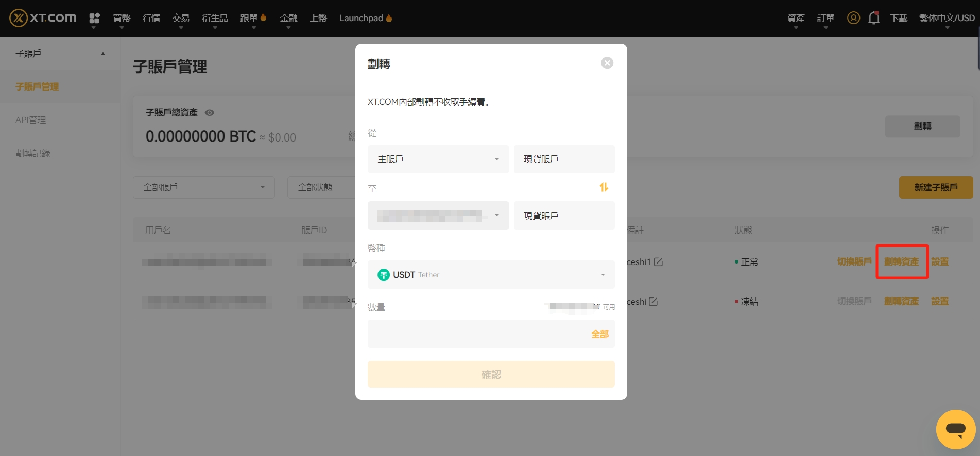The height and width of the screenshot is (456, 980).
Task: Open the 買幣 menu
Action: [x=122, y=18]
